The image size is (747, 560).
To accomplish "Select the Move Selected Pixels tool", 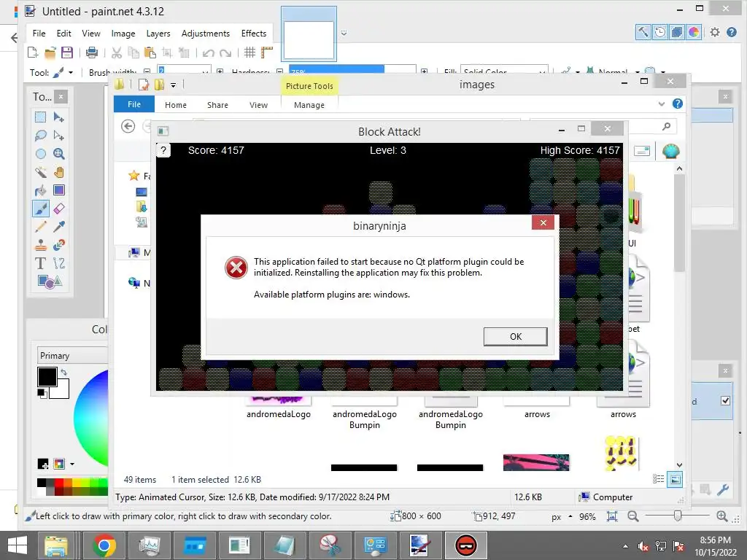I will pyautogui.click(x=58, y=117).
